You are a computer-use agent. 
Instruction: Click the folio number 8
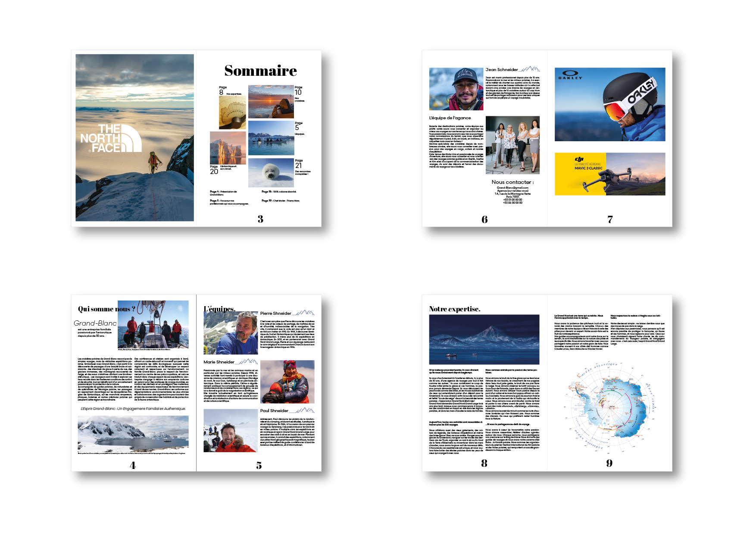[484, 463]
